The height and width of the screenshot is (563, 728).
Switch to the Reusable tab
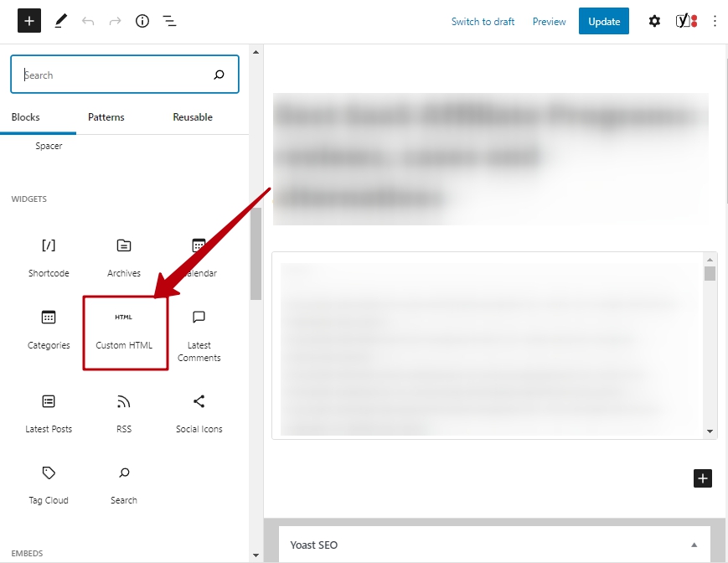[x=193, y=117]
